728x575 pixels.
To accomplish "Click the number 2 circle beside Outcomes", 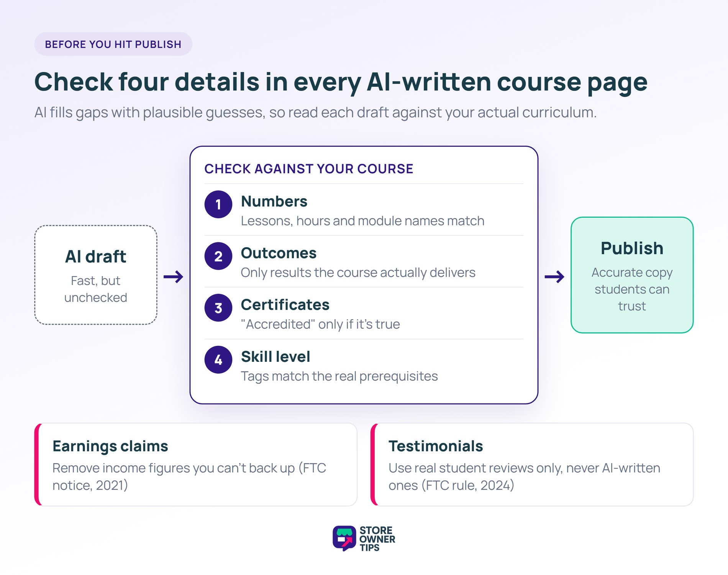I will (x=218, y=256).
